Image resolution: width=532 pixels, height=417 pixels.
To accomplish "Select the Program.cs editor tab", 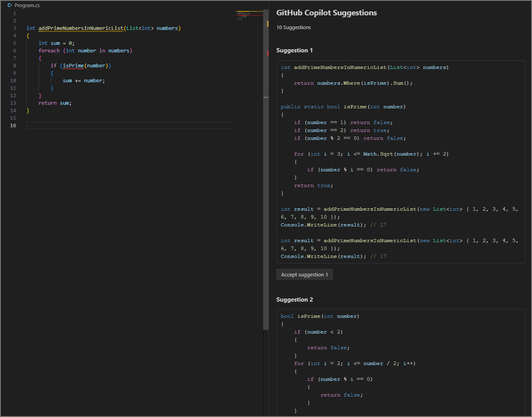I will click(x=27, y=5).
